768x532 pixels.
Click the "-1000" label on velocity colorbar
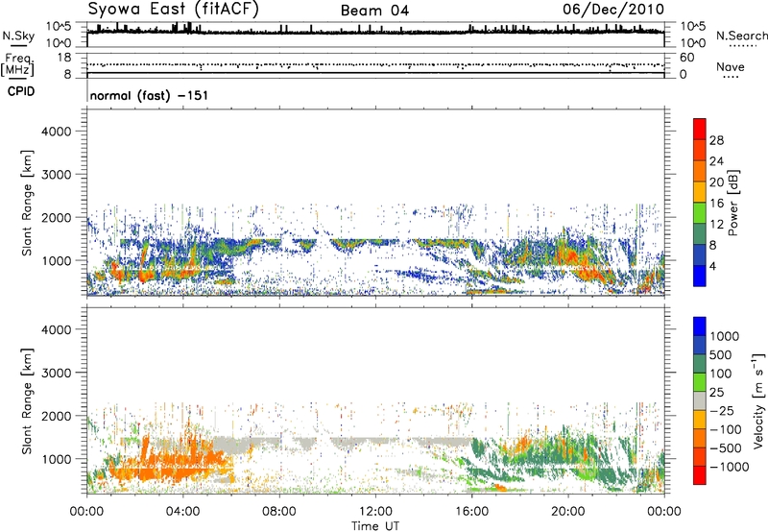(x=729, y=467)
